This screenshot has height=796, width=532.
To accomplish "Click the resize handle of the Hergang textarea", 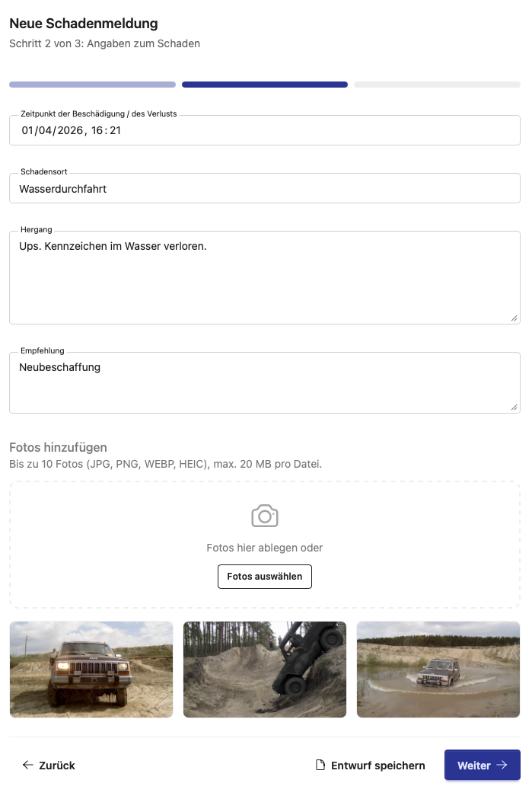I will coord(515,317).
